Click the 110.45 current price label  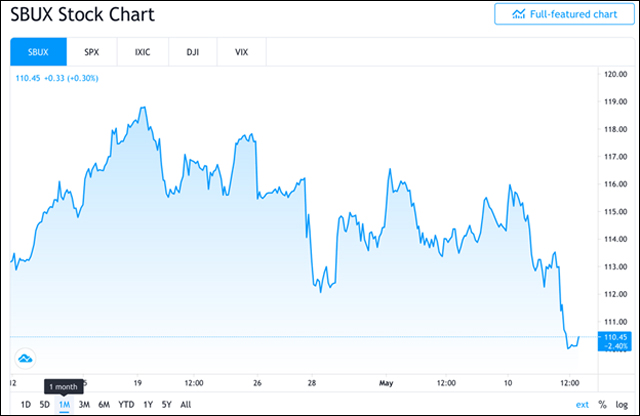point(616,337)
